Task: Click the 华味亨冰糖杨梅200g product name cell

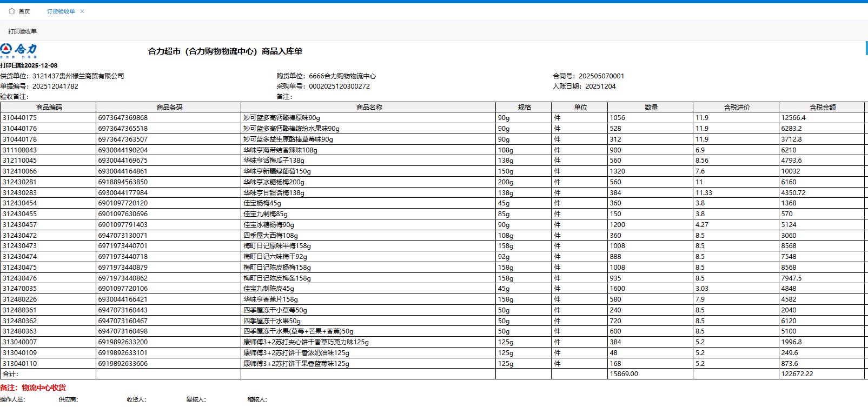Action: pos(274,182)
